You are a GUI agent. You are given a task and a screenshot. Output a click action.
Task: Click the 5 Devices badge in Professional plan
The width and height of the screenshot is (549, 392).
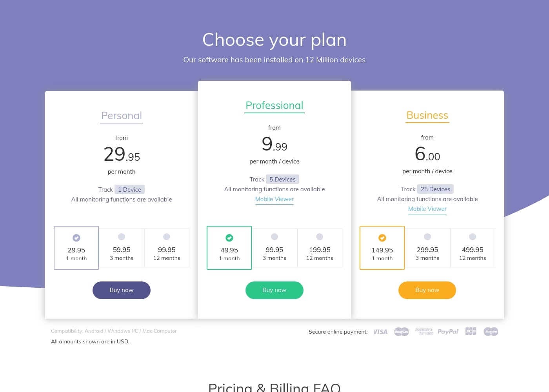[282, 179]
